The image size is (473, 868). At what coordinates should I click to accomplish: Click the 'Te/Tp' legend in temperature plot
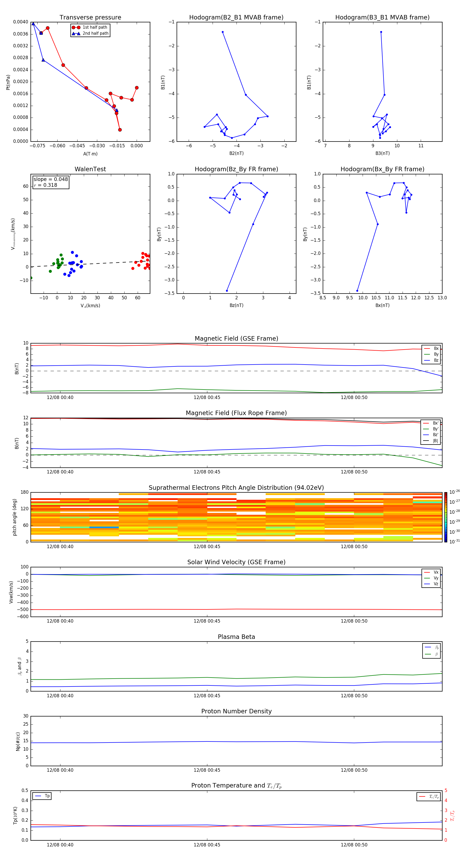[x=429, y=796]
